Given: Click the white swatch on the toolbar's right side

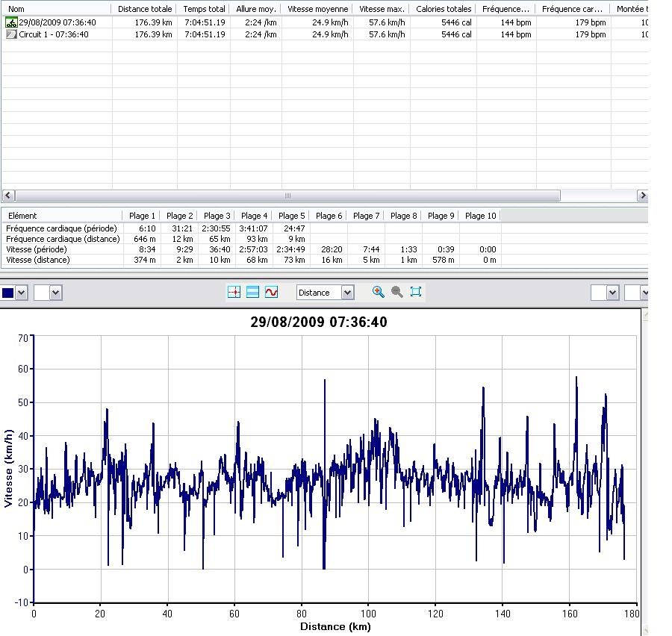Looking at the screenshot, I should click(599, 293).
